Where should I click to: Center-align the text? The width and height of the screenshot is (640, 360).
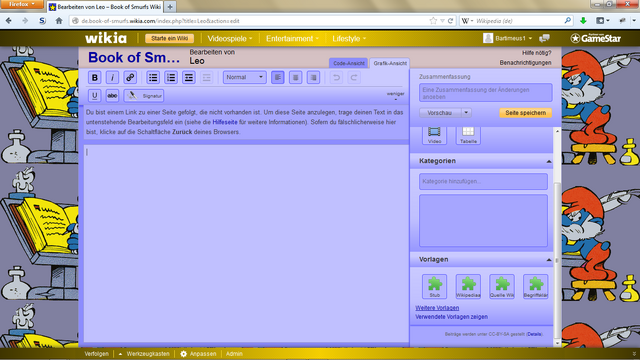point(296,77)
